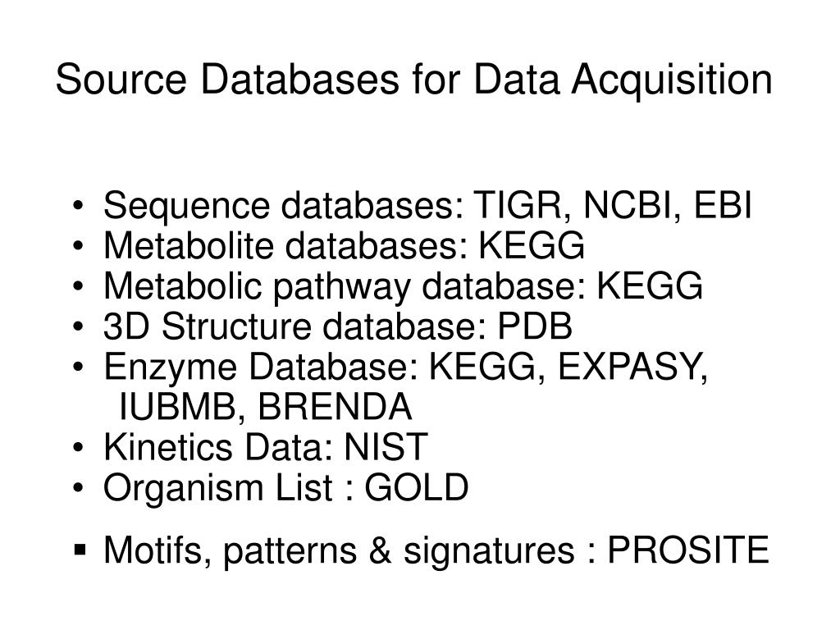Click EBI at the end of the first bullet
Image resolution: width=840 pixels, height=630 pixels.
pos(723,204)
